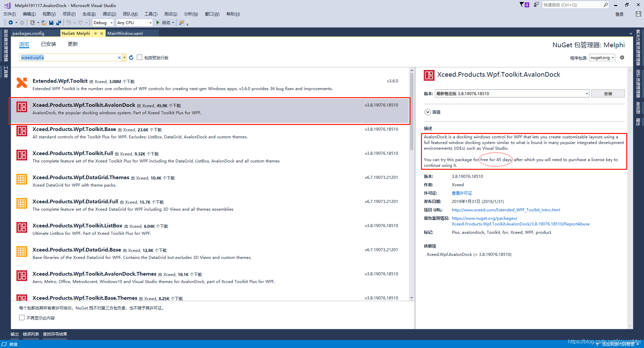Click the quick launch magnifier icon

(x=605, y=5)
